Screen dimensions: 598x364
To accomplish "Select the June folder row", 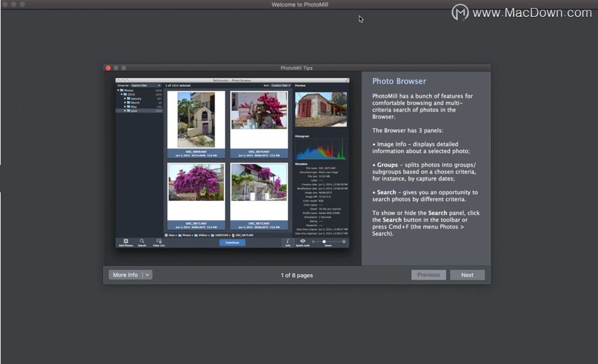I will tap(139, 111).
